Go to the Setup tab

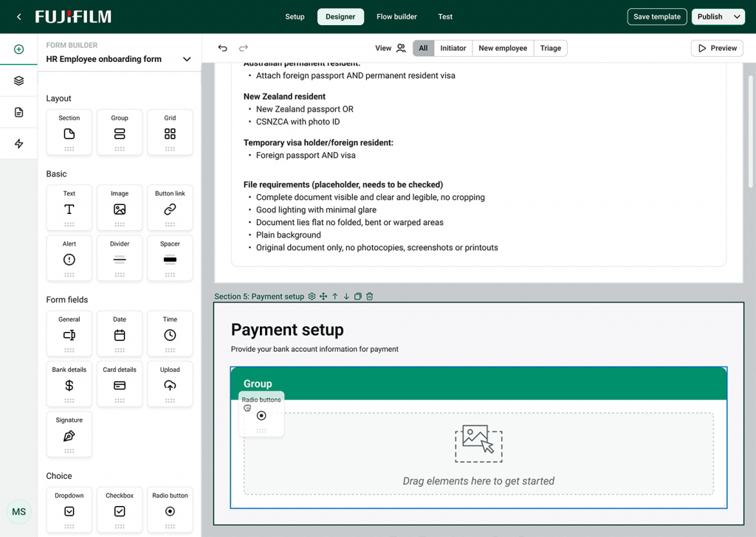(295, 16)
